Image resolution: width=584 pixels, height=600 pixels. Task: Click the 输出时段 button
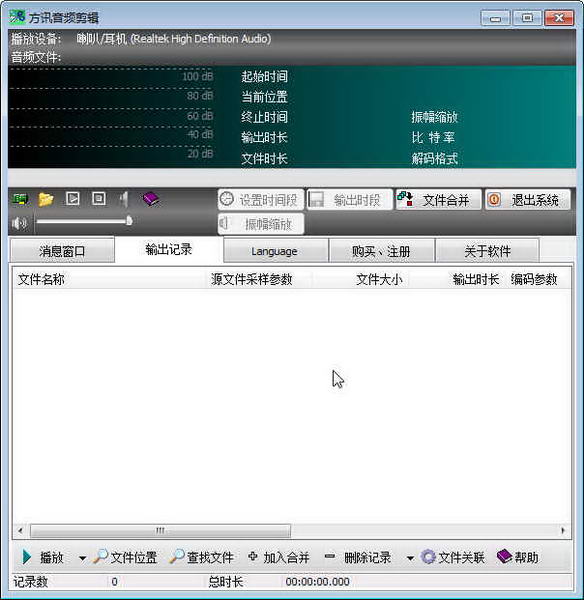tap(350, 200)
